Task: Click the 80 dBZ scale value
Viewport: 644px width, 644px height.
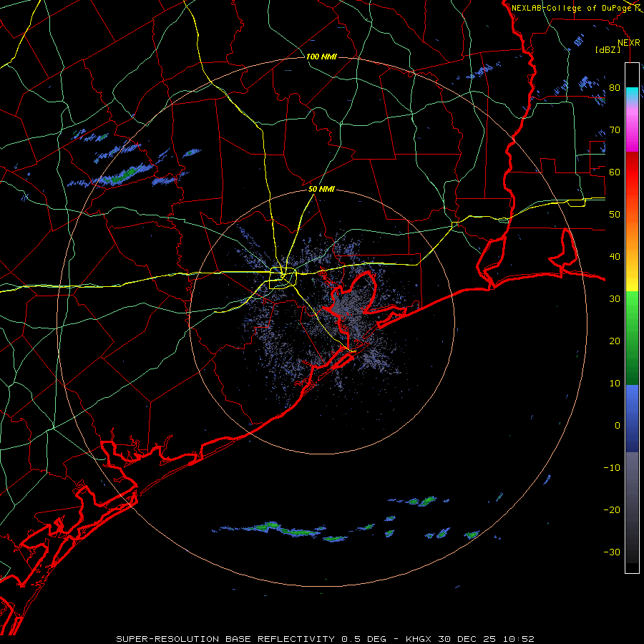Action: 615,88
